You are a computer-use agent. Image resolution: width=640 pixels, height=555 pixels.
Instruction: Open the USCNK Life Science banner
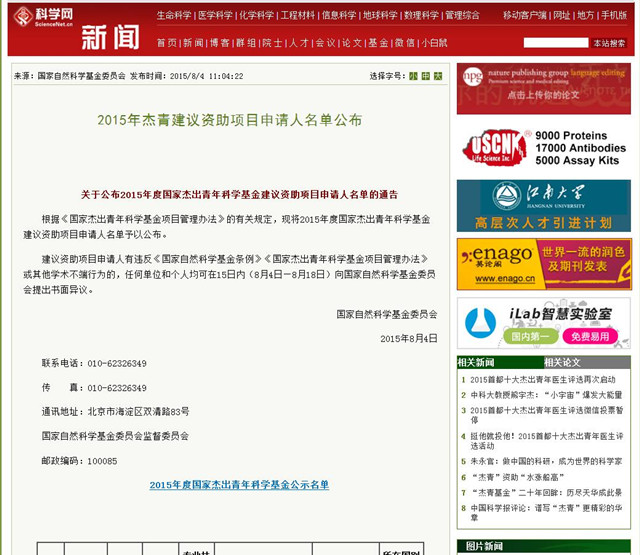pyautogui.click(x=544, y=147)
